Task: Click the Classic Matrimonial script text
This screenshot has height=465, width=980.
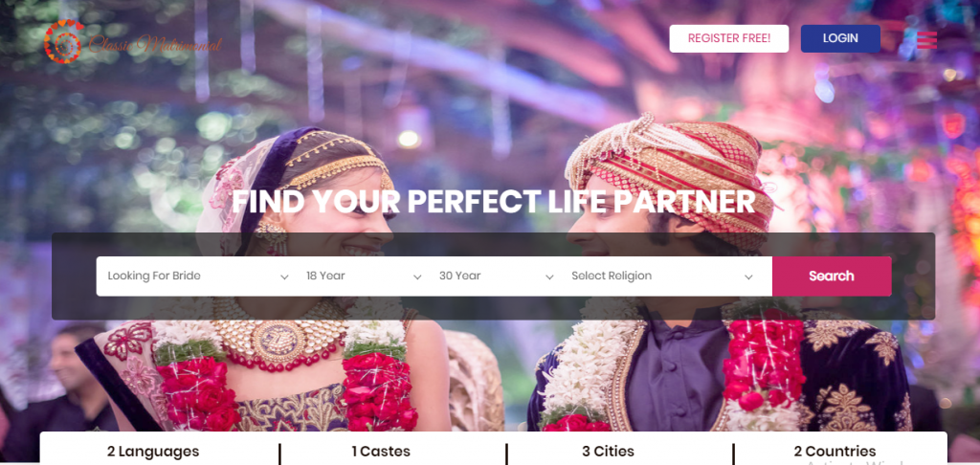Action: point(155,44)
